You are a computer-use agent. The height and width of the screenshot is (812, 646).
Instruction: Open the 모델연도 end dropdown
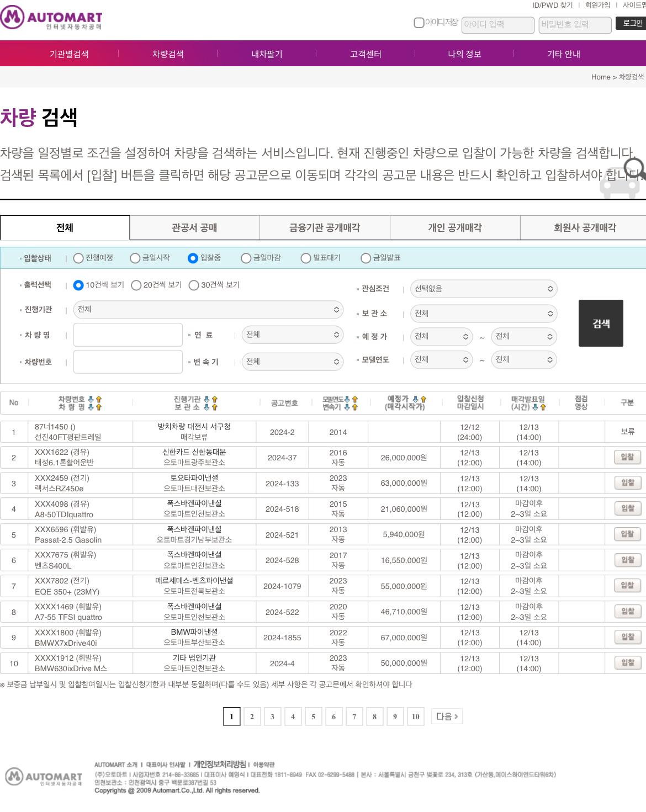(x=524, y=360)
